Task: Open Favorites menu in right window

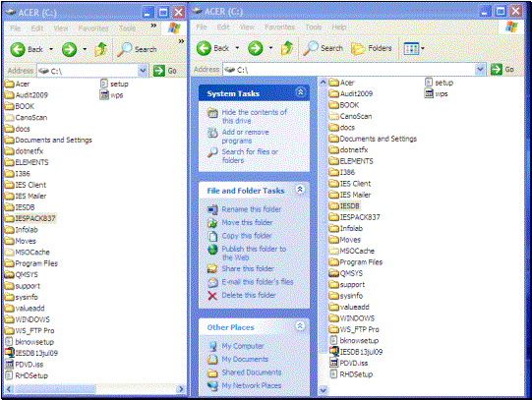Action: coord(280,28)
